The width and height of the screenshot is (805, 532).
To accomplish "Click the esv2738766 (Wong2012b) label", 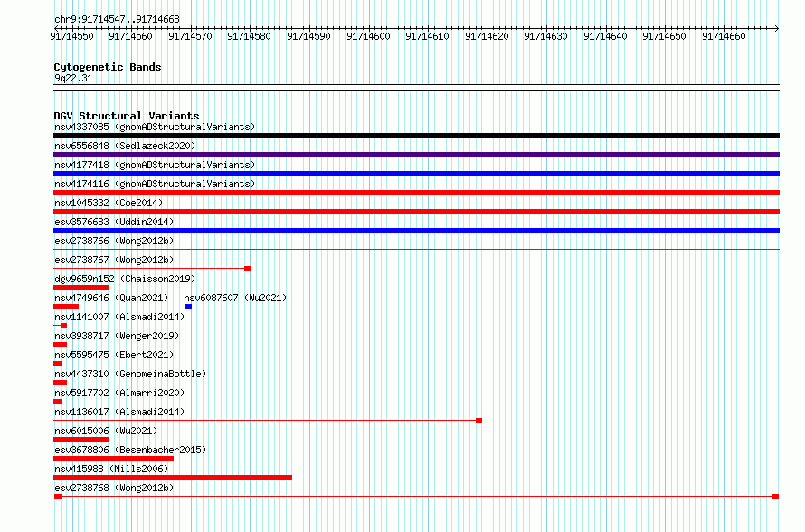I will tap(114, 241).
